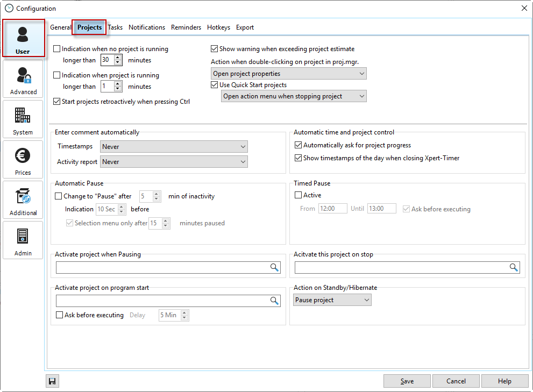Open the Admin settings section
This screenshot has height=392, width=533.
click(23, 240)
